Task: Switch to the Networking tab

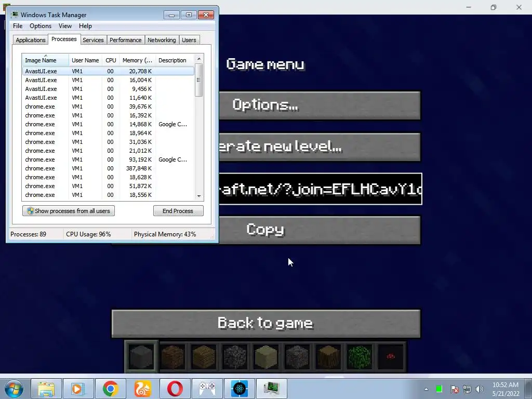Action: coord(162,40)
